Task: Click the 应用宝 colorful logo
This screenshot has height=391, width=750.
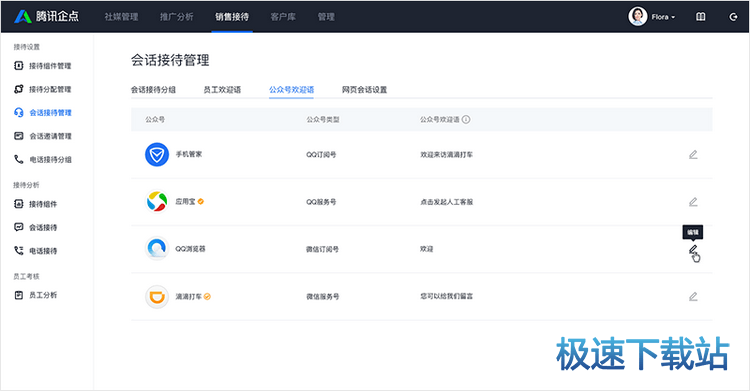Action: point(157,201)
